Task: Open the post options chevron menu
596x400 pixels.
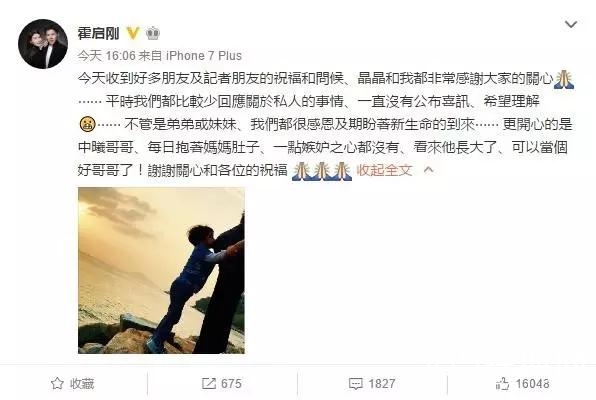Action: pyautogui.click(x=571, y=25)
